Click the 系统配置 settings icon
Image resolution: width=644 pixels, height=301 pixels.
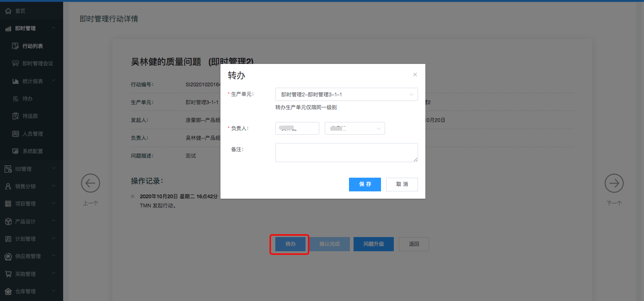15,151
